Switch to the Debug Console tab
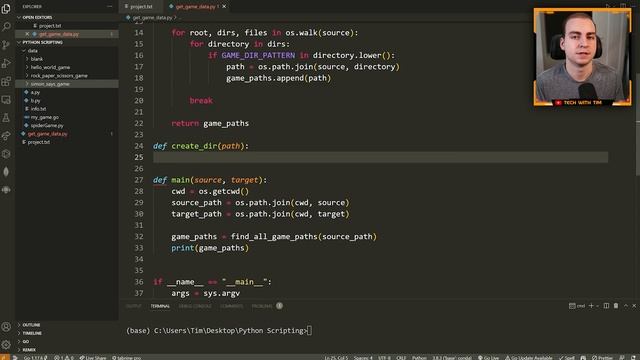This screenshot has width=640, height=360. (195, 306)
